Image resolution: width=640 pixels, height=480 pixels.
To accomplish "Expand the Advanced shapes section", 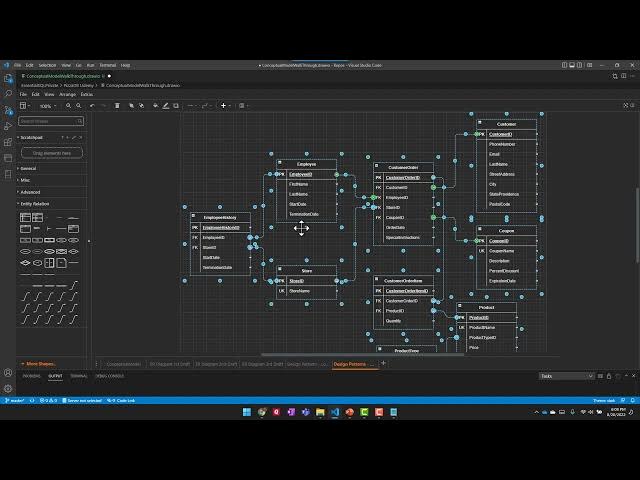I will (29, 192).
